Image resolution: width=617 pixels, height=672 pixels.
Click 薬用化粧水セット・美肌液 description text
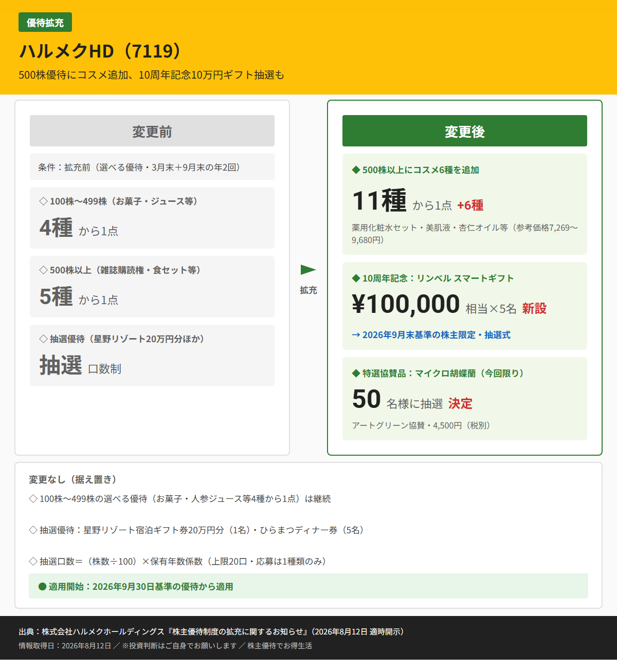point(465,234)
